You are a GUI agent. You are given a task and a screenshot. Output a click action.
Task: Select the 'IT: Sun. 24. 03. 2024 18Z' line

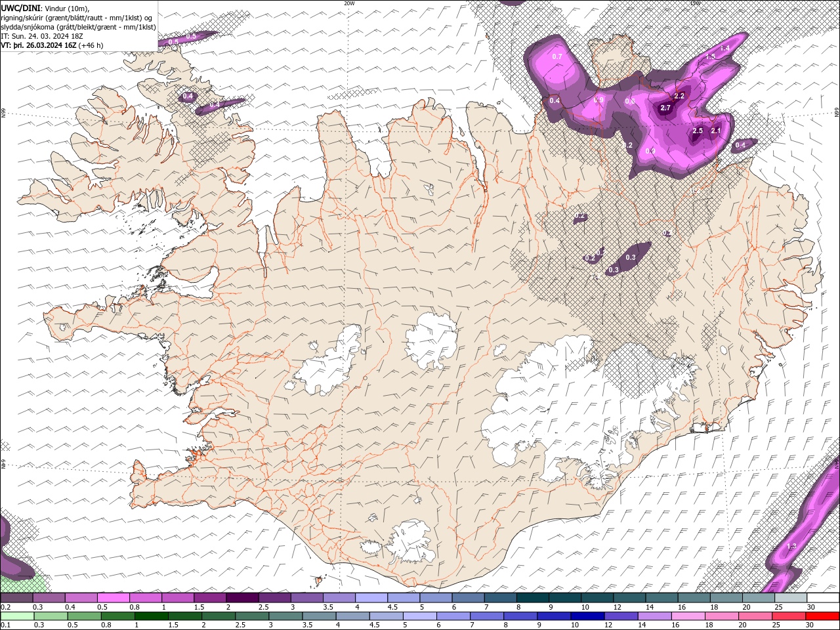point(41,36)
